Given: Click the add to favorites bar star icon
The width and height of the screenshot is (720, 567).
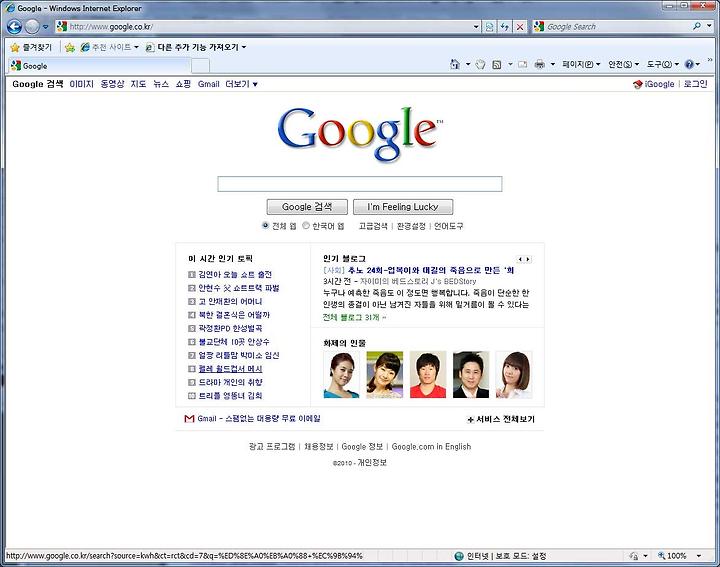Looking at the screenshot, I should click(70, 47).
